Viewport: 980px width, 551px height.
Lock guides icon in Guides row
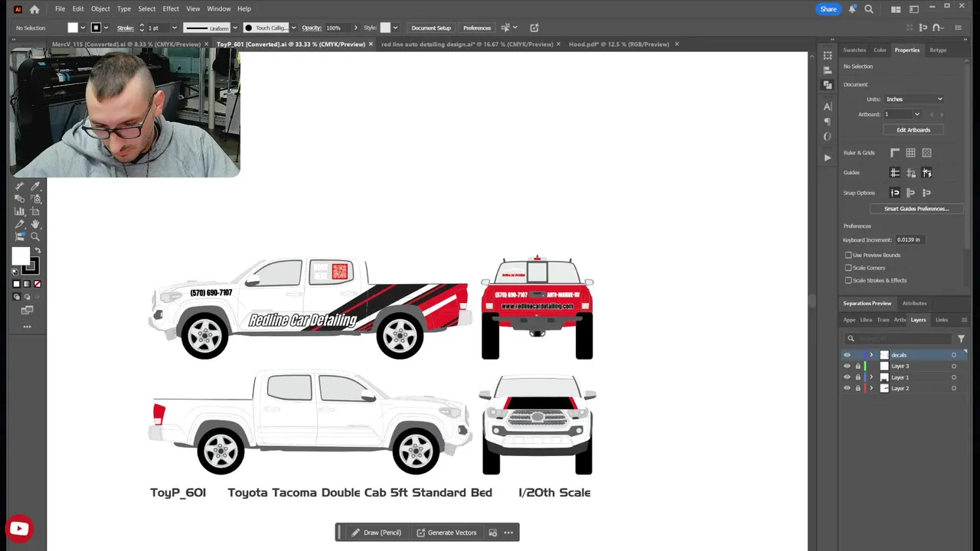coord(911,173)
